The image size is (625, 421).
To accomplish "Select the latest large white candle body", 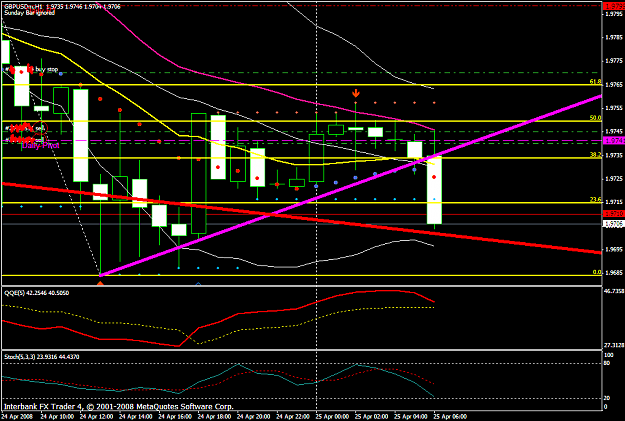I will coord(434,190).
